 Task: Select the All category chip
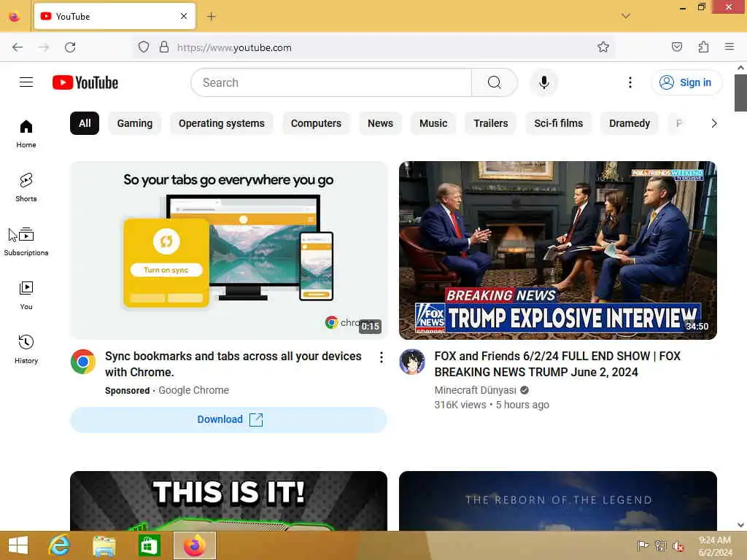(85, 123)
